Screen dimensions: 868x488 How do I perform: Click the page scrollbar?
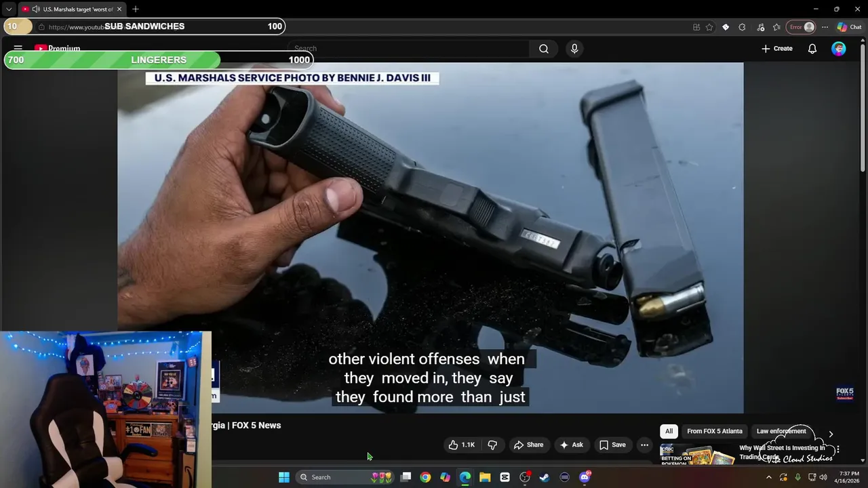pos(863,108)
